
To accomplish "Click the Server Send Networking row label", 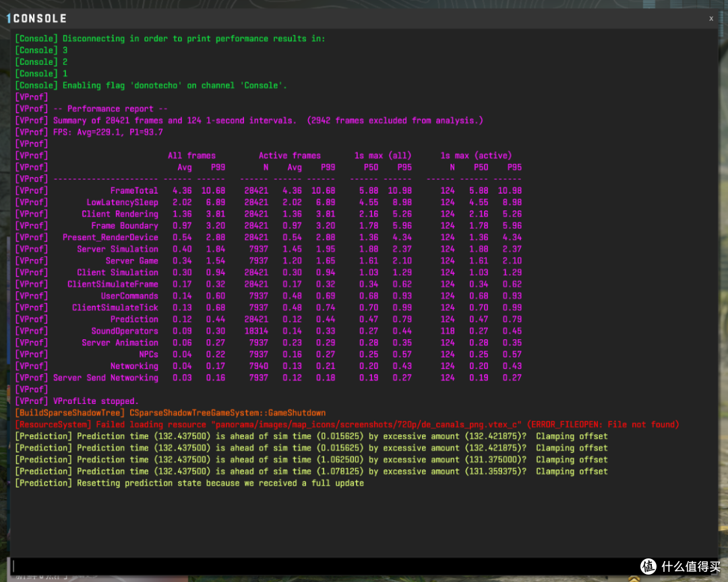I will (105, 378).
